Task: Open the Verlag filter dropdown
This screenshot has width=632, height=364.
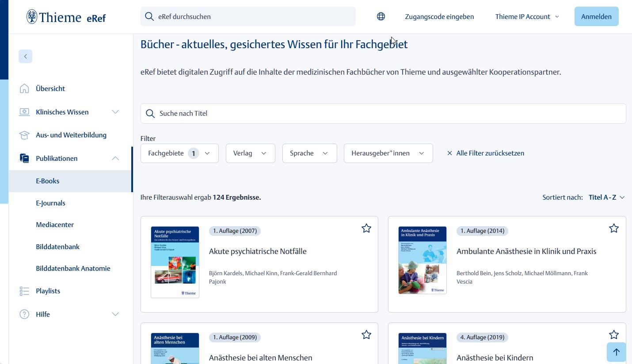Action: point(251,153)
